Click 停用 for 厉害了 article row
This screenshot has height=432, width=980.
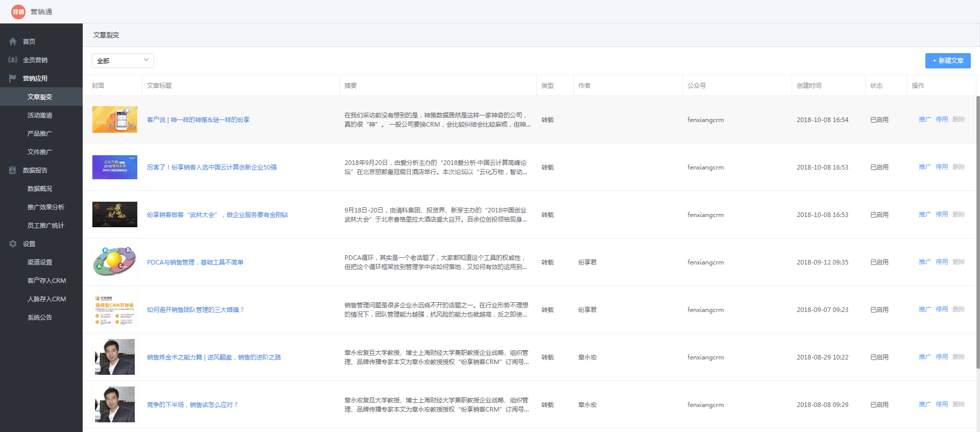tap(942, 166)
